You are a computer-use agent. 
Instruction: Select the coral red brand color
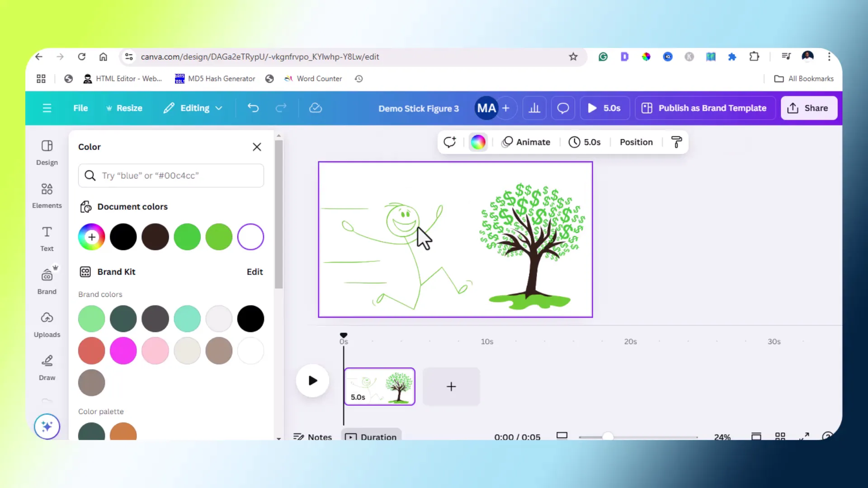(x=92, y=351)
